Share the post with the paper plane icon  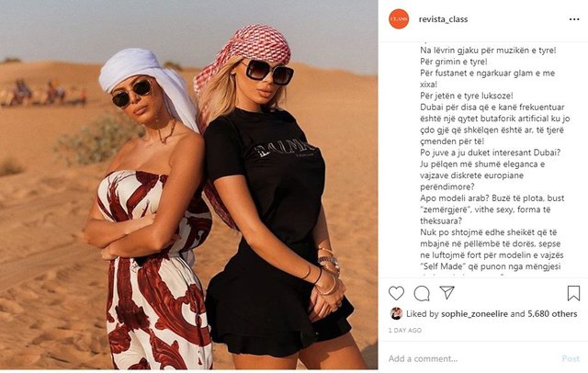447,292
